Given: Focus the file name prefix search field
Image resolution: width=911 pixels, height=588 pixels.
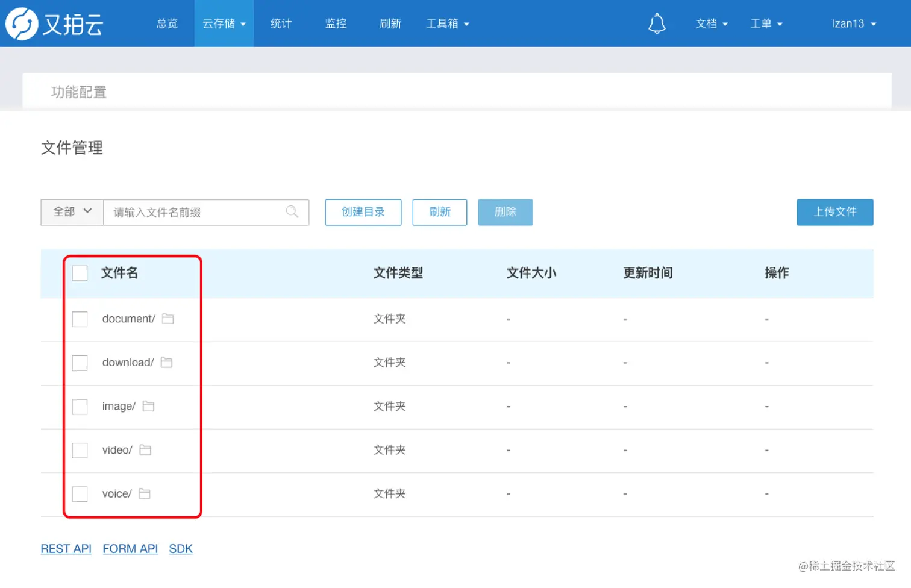Looking at the screenshot, I should 206,212.
